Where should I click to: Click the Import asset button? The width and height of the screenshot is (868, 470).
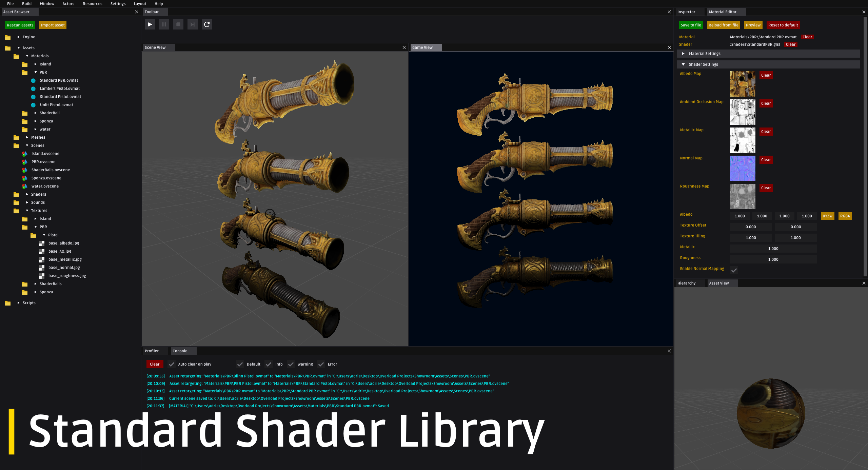coord(53,25)
